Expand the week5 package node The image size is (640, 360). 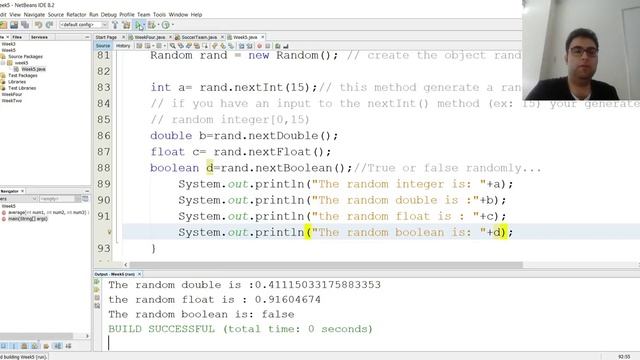click(3, 63)
